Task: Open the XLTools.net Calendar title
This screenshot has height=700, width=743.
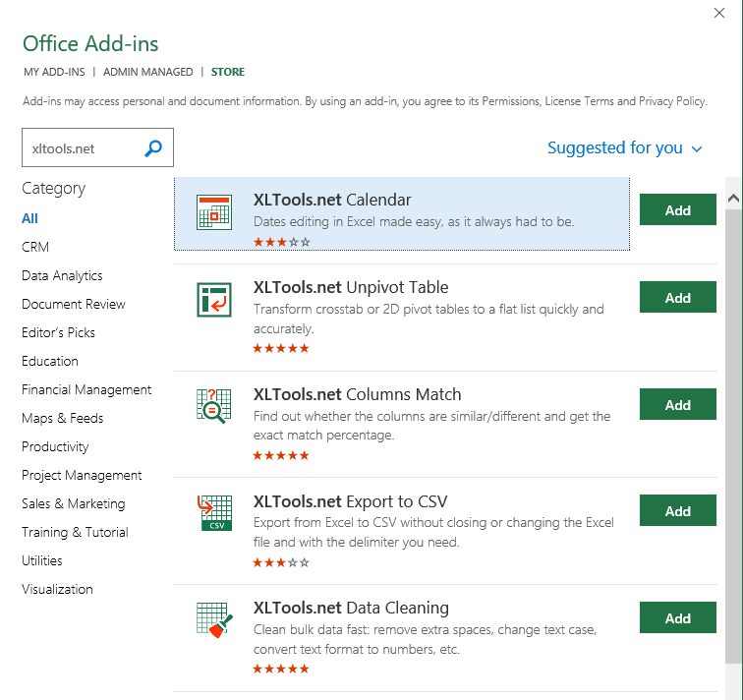Action: tap(332, 200)
